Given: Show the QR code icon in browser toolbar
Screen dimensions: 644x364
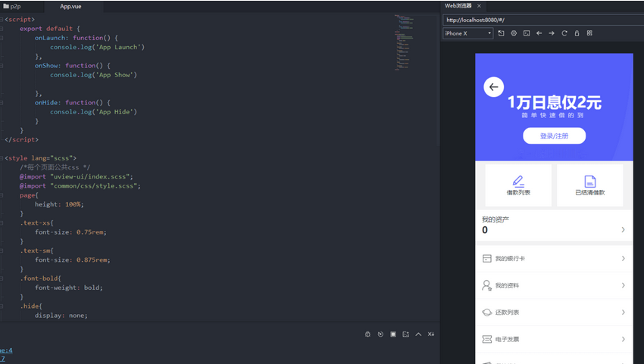Looking at the screenshot, I should [x=589, y=33].
